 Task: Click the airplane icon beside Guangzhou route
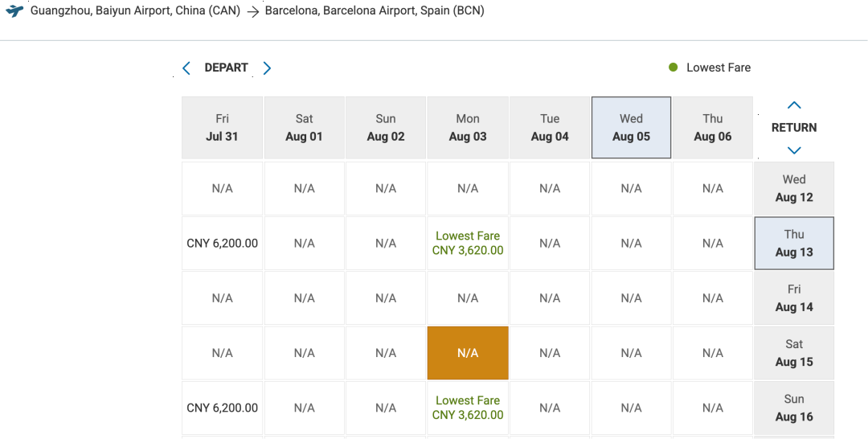pos(14,11)
